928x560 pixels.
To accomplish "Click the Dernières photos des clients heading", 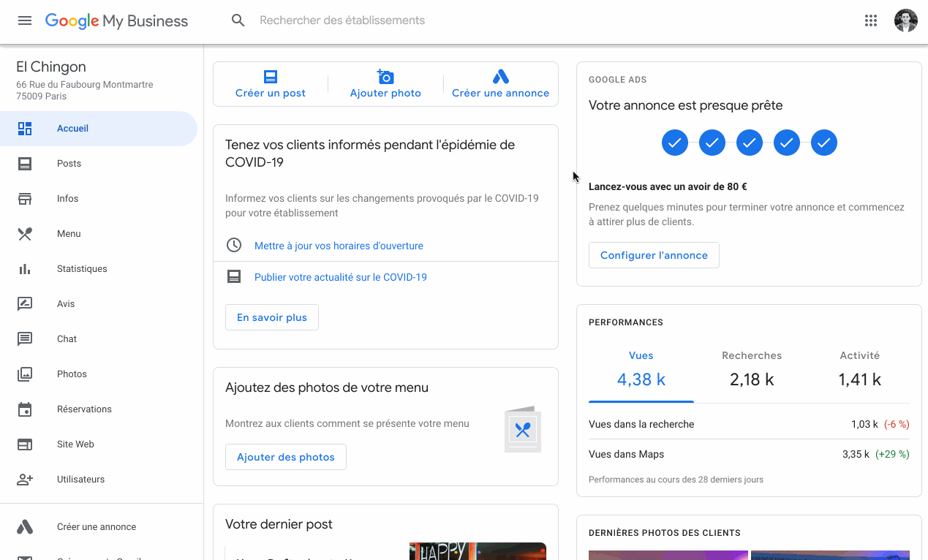I will click(665, 533).
